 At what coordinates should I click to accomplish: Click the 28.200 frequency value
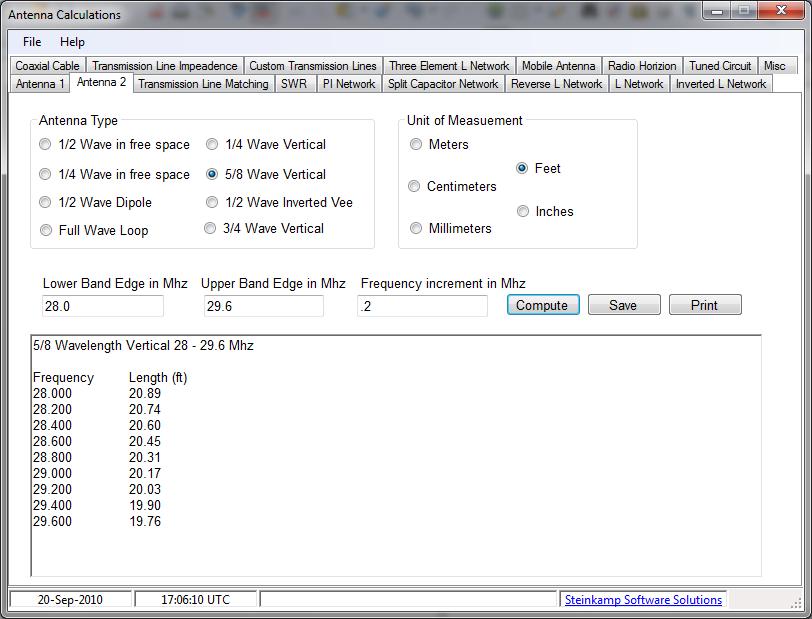pyautogui.click(x=52, y=410)
